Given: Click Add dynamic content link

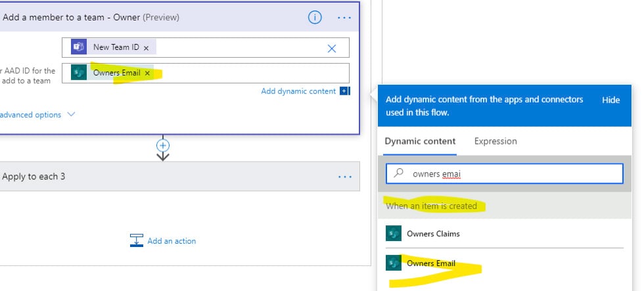Looking at the screenshot, I should [x=298, y=91].
